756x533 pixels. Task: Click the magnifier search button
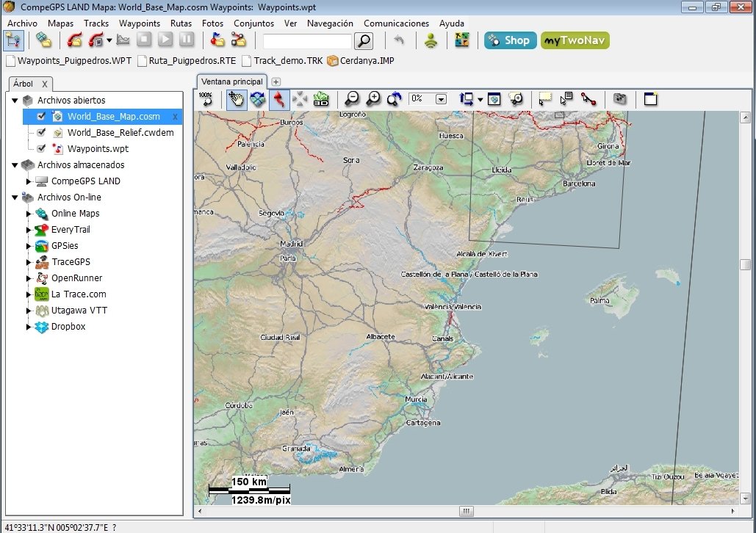tap(364, 41)
